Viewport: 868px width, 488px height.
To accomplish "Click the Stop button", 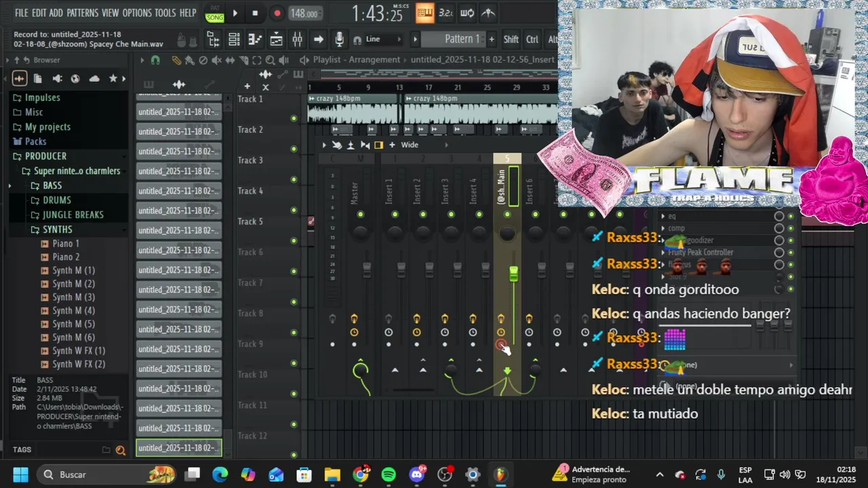I will [255, 13].
